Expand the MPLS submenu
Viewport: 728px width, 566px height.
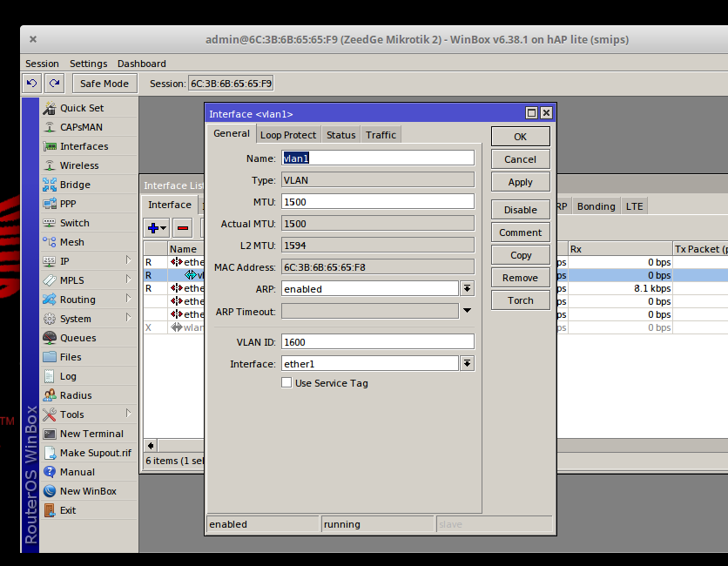[129, 279]
